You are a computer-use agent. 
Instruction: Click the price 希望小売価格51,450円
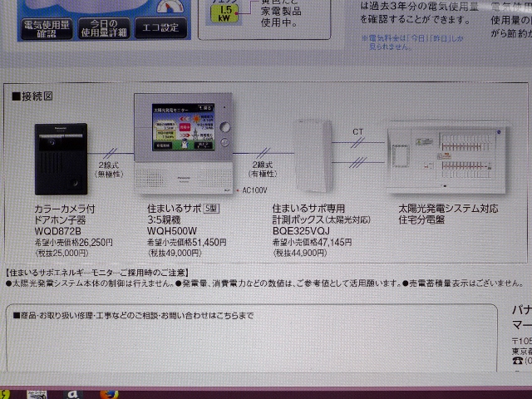pyautogui.click(x=186, y=242)
